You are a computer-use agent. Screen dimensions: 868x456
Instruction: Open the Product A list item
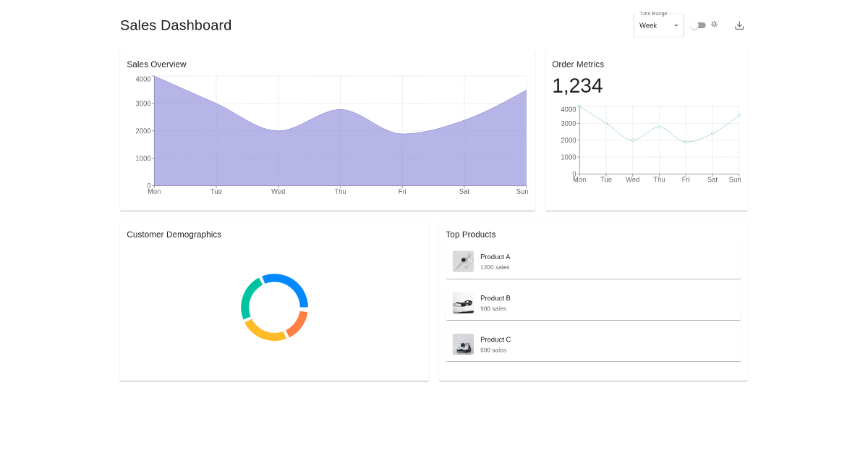593,261
